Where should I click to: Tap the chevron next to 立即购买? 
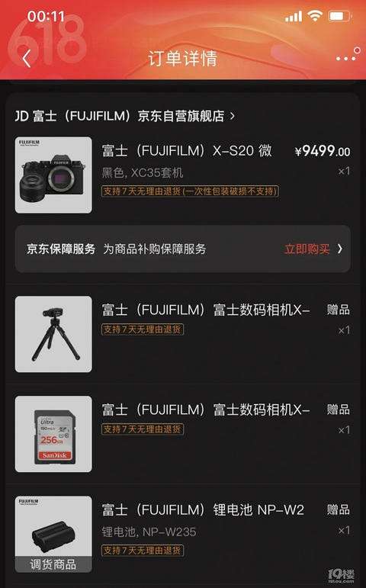[340, 249]
